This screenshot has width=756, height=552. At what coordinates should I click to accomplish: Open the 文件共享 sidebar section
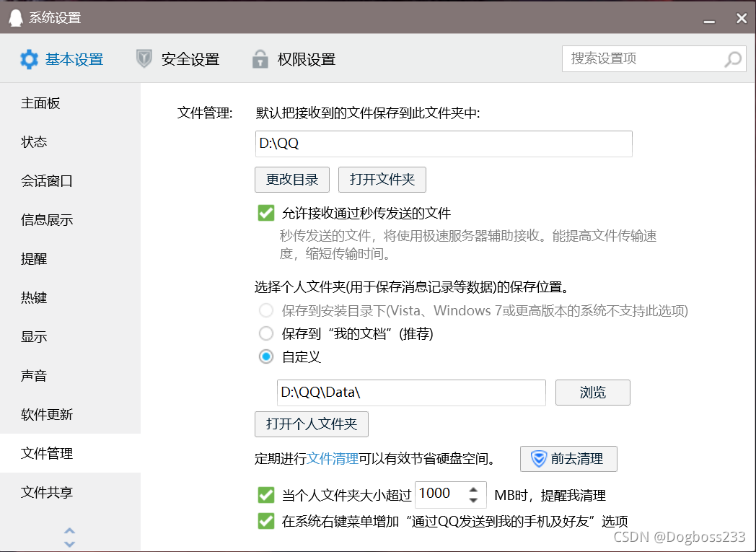[x=71, y=492]
